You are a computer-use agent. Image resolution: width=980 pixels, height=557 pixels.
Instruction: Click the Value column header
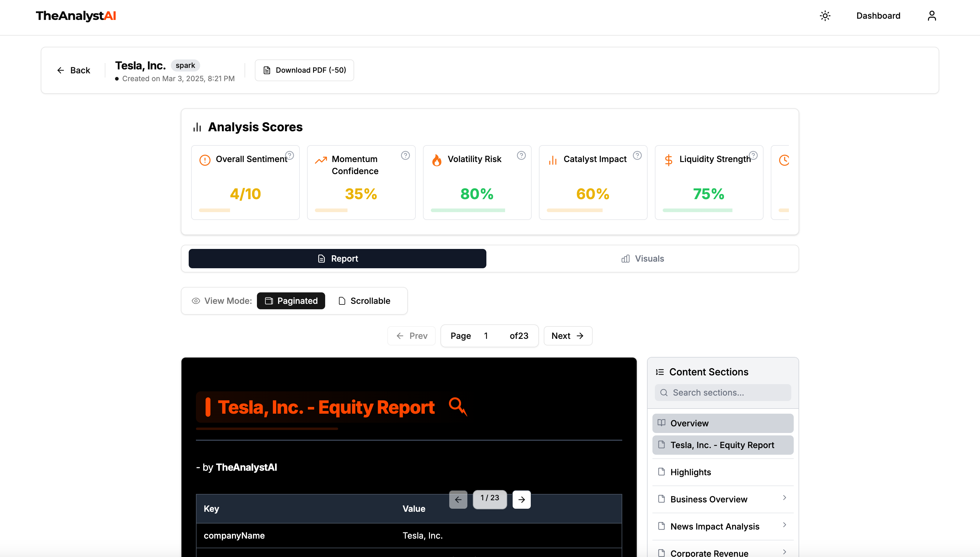point(508,509)
